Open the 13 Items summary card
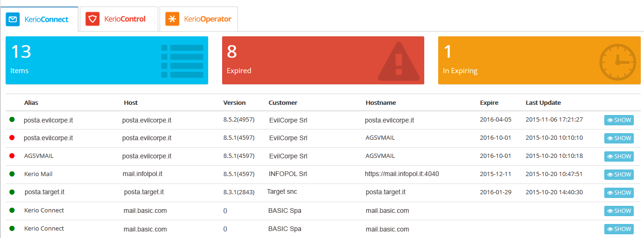This screenshot has width=644, height=238. pos(107,61)
